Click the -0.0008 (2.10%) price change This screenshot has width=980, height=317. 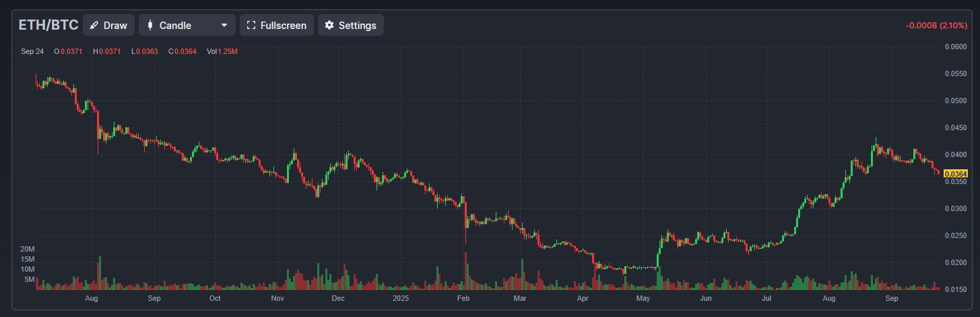tap(938, 26)
